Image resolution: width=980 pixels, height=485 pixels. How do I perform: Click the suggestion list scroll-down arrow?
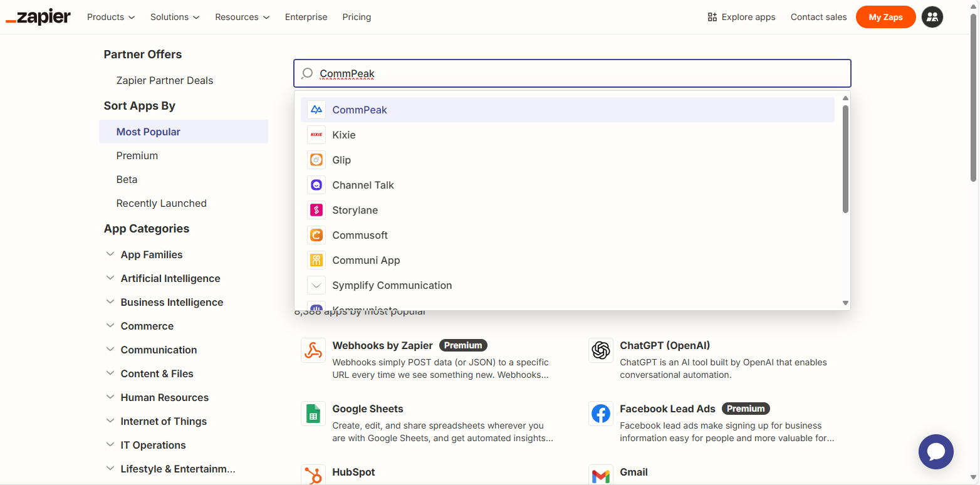845,303
